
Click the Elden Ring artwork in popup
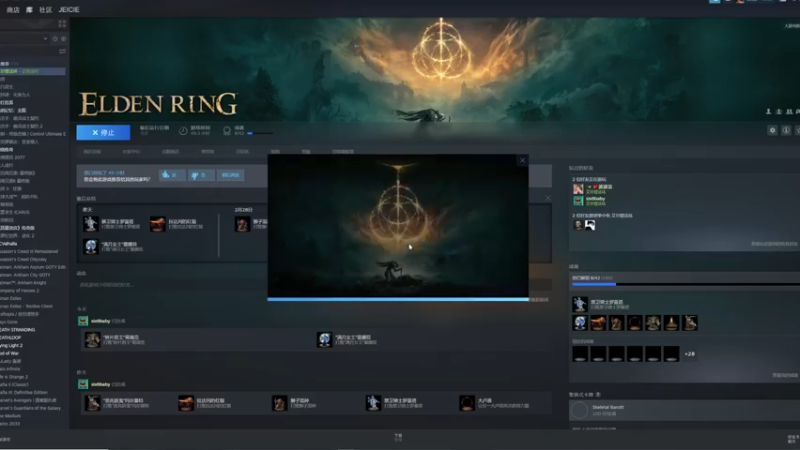click(x=398, y=226)
